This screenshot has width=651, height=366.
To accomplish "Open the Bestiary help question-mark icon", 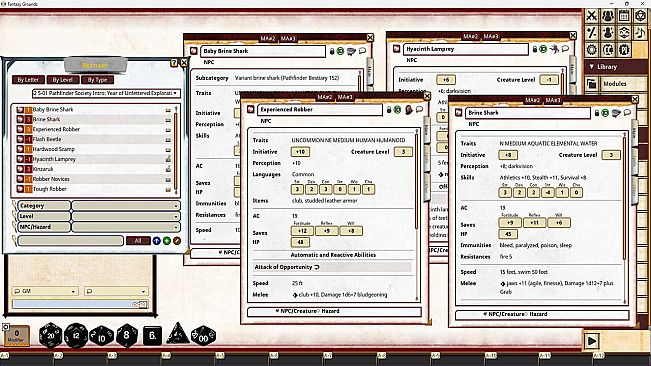I will click(174, 63).
